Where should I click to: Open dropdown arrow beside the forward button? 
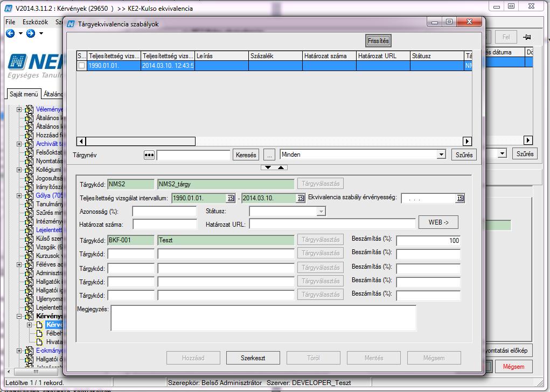[41, 33]
